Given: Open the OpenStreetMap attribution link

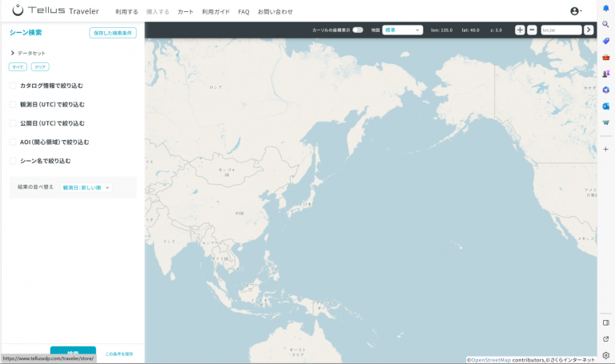Looking at the screenshot, I should (x=491, y=360).
